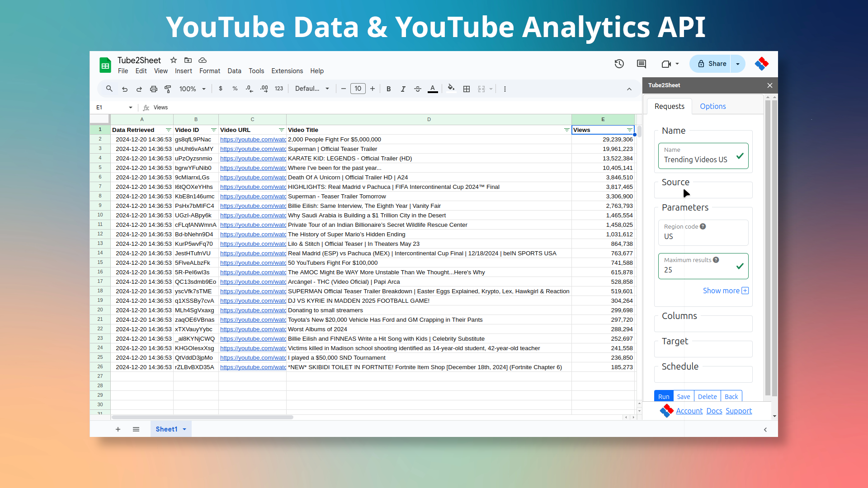Expand the Share options arrow
This screenshot has height=488, width=868.
[x=738, y=64]
